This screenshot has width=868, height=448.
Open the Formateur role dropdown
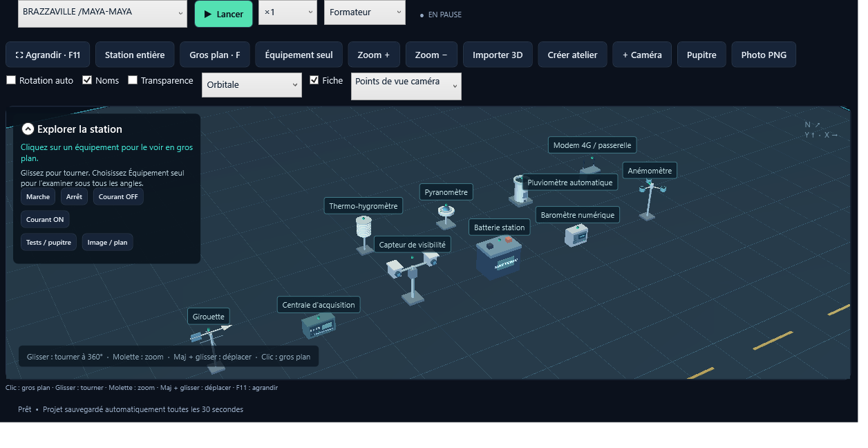365,12
